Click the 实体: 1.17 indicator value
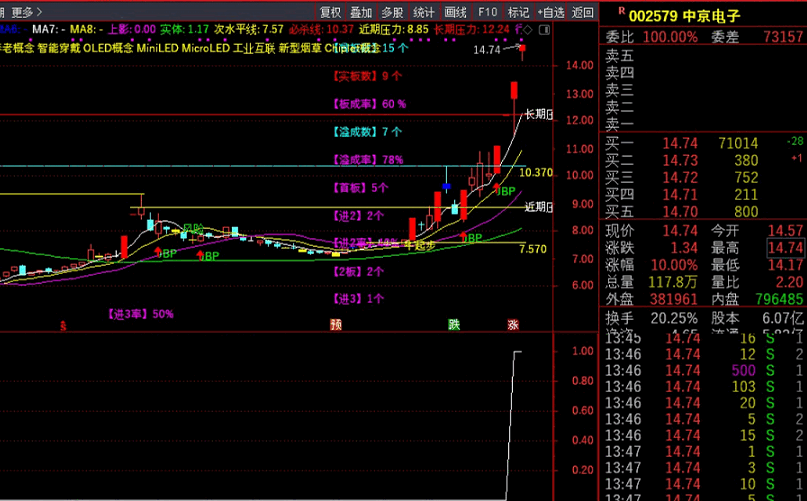 184,29
